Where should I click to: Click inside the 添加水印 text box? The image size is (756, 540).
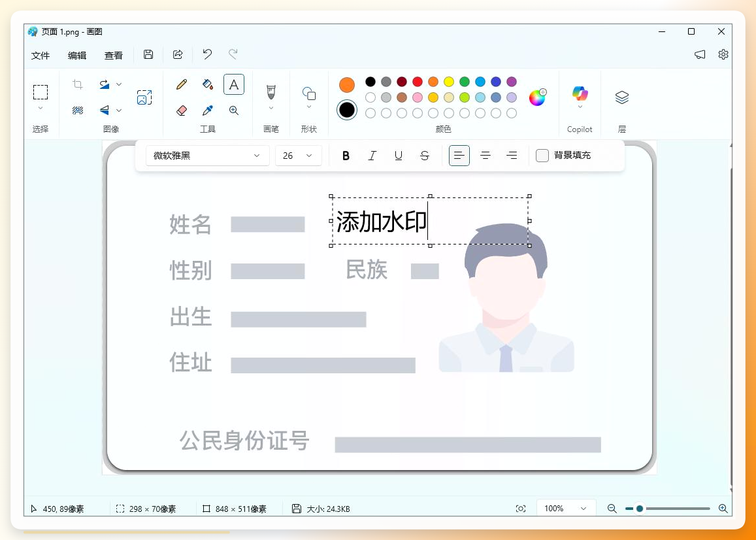tap(429, 221)
